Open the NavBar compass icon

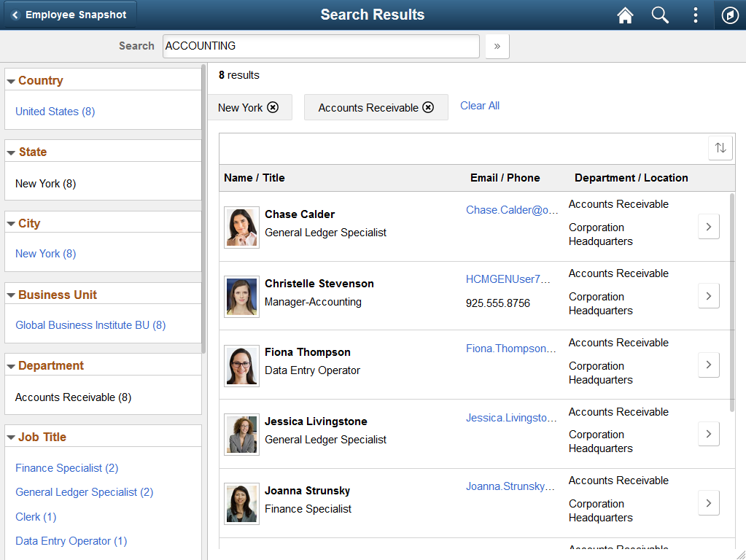coord(730,15)
